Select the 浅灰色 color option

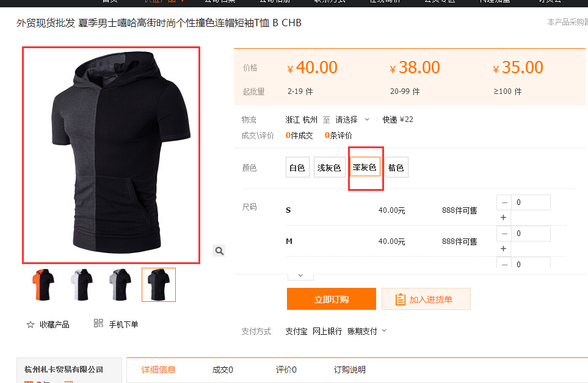click(x=329, y=167)
